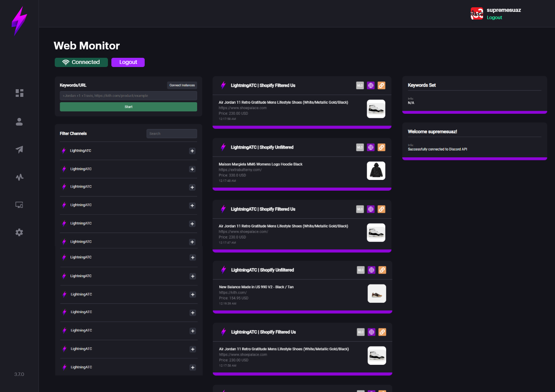Click the '12:17:48 AM' timestamp
The height and width of the screenshot is (392, 555).
click(x=227, y=181)
